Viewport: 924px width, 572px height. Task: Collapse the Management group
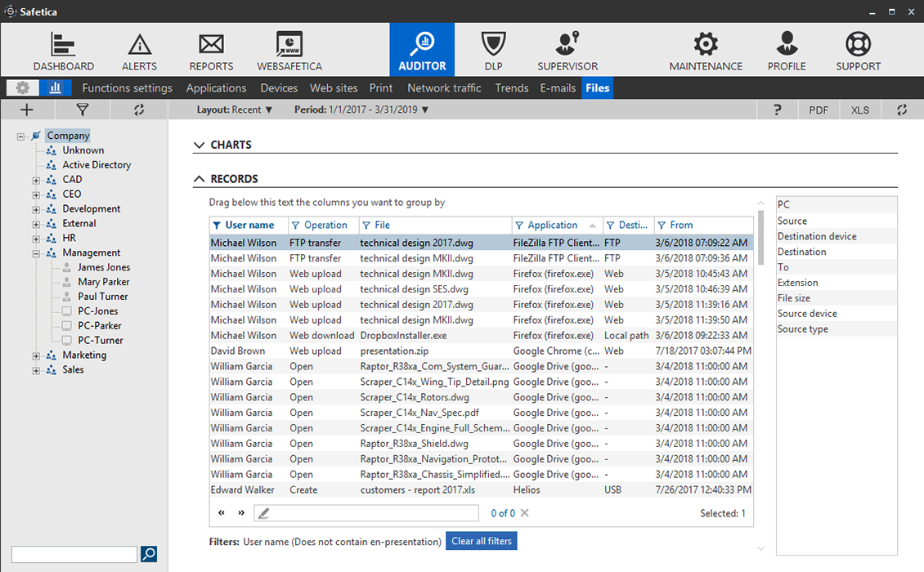tap(36, 253)
